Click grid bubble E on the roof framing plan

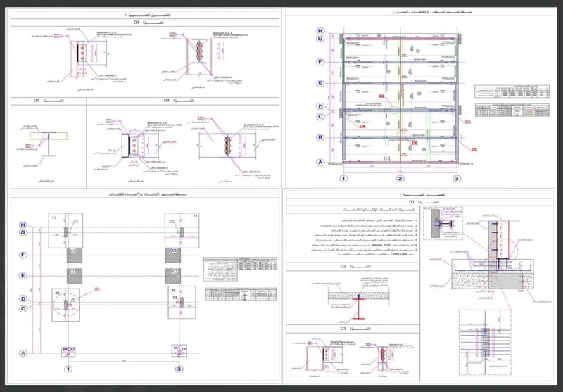(x=320, y=83)
